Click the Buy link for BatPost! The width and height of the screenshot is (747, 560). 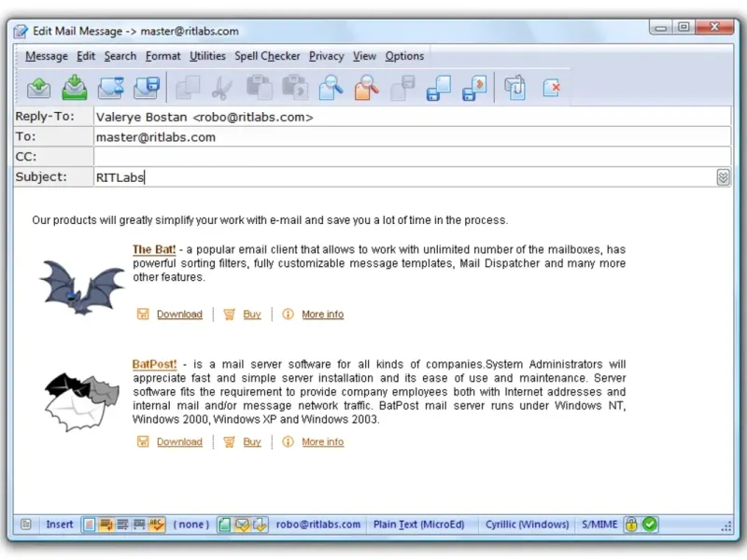click(x=252, y=441)
